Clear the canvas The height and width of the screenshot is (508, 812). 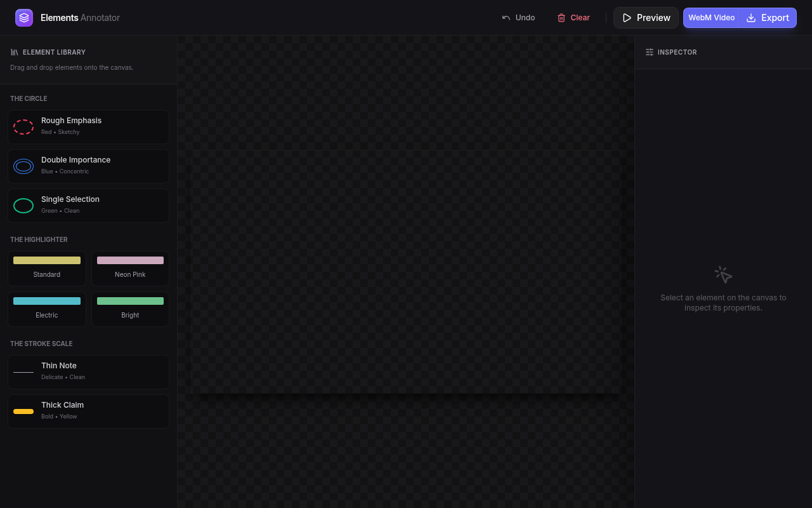tap(573, 18)
